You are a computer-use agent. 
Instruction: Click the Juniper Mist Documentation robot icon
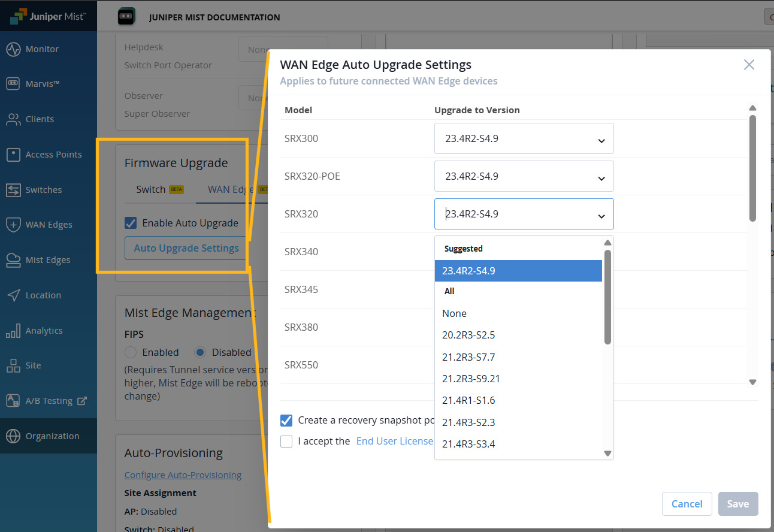(127, 17)
